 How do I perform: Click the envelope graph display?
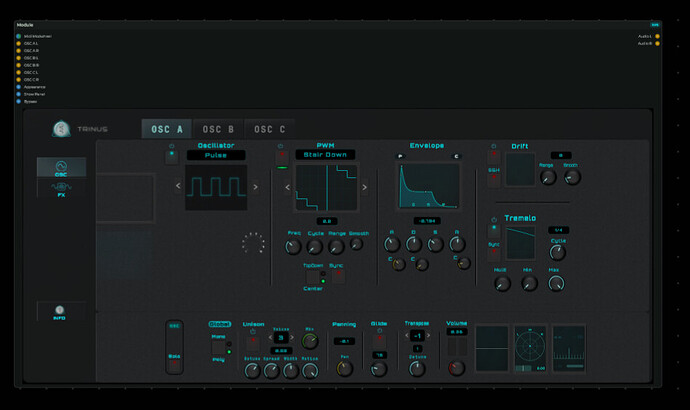(x=429, y=186)
